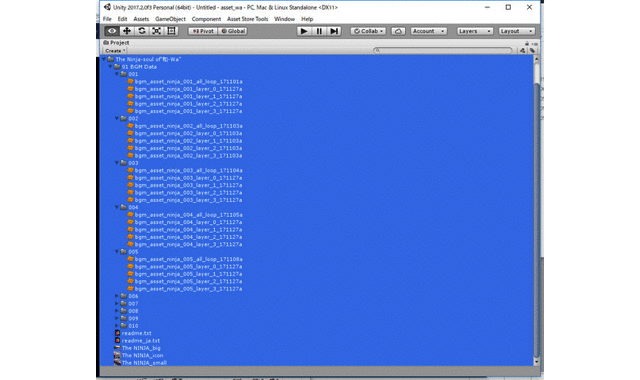Select the Move tool
The image size is (640, 380).
(x=127, y=31)
